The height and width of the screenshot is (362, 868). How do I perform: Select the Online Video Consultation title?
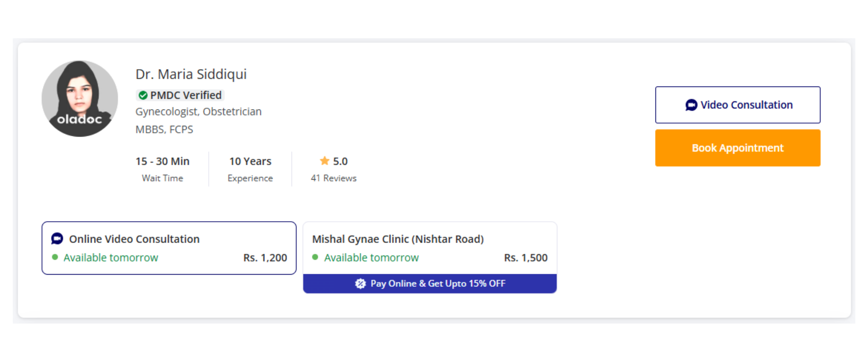tap(134, 239)
